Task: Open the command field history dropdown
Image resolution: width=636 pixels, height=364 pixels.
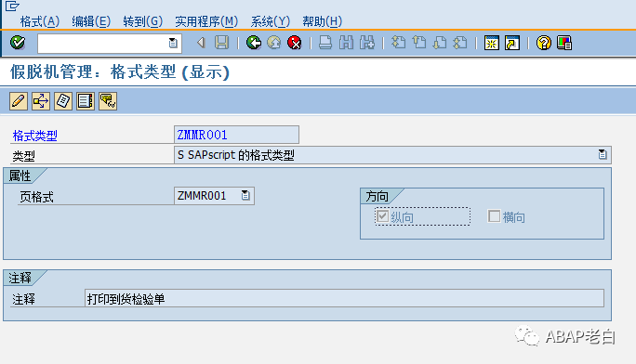Action: pyautogui.click(x=173, y=43)
